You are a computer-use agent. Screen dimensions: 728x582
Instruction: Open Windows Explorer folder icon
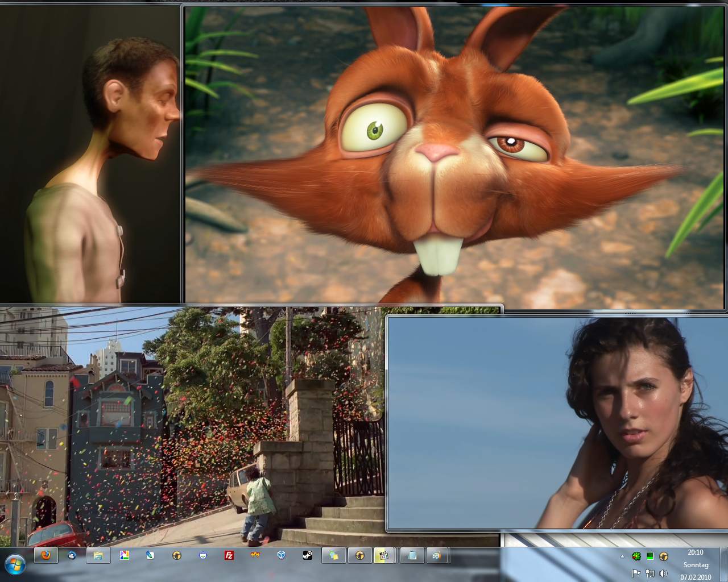[x=98, y=555]
